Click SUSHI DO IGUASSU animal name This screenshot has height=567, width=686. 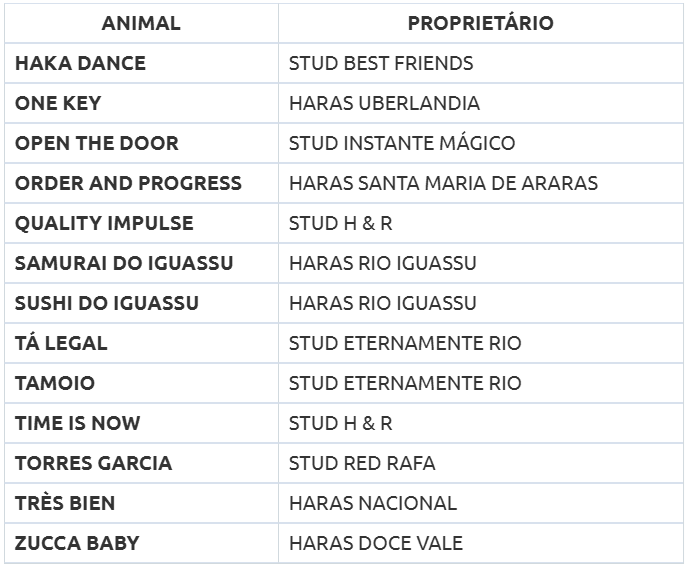(107, 304)
